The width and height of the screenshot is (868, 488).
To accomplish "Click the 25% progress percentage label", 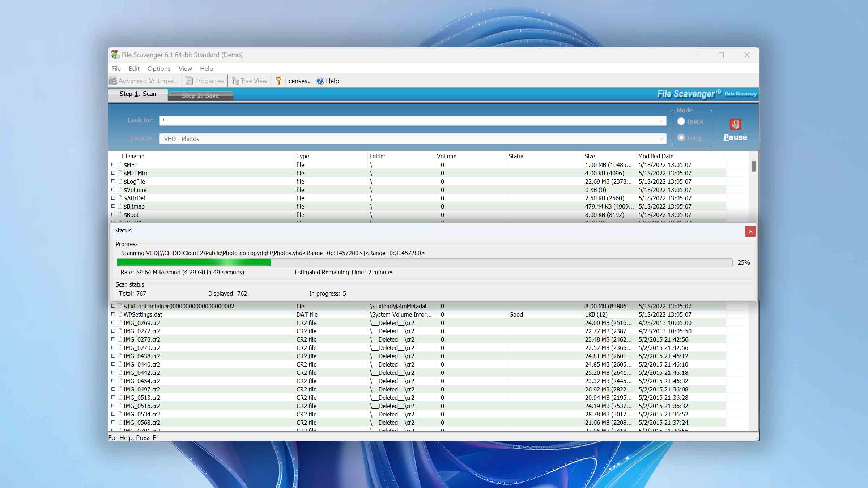I will 744,262.
